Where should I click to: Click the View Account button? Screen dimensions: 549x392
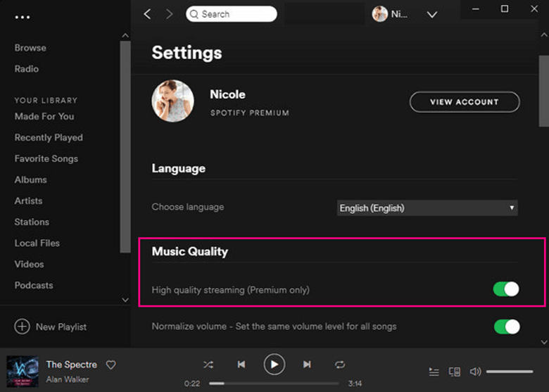click(x=465, y=102)
